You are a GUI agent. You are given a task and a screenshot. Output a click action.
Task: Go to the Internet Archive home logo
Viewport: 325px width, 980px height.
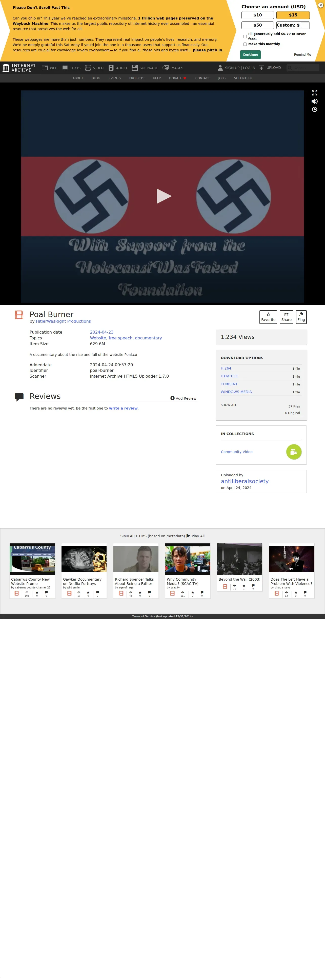19,68
